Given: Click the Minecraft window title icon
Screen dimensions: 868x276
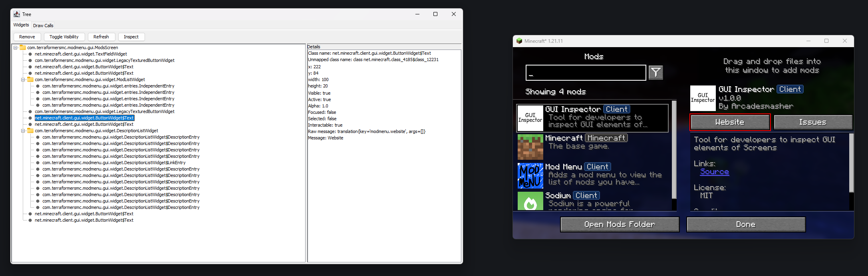Looking at the screenshot, I should click(x=519, y=41).
